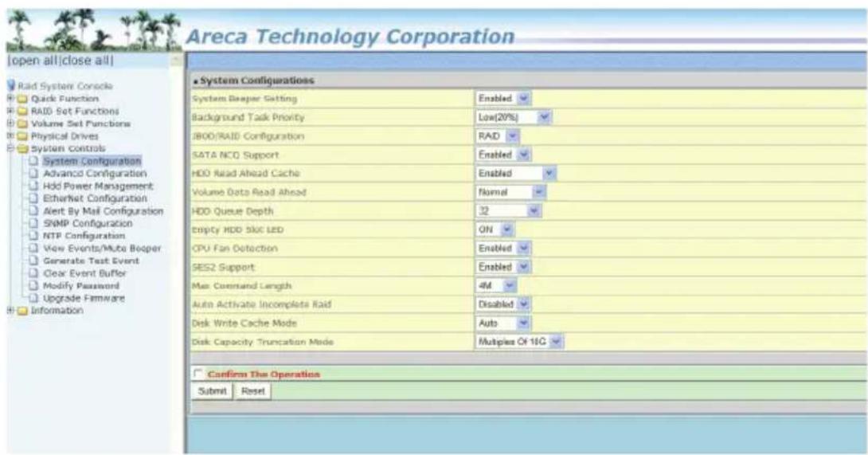Click the page icon beside Generate Test Event
This screenshot has width=868, height=455.
tap(34, 261)
